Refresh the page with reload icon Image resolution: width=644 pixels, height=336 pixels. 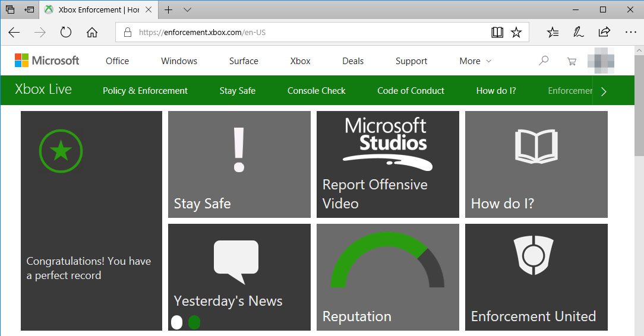[66, 32]
